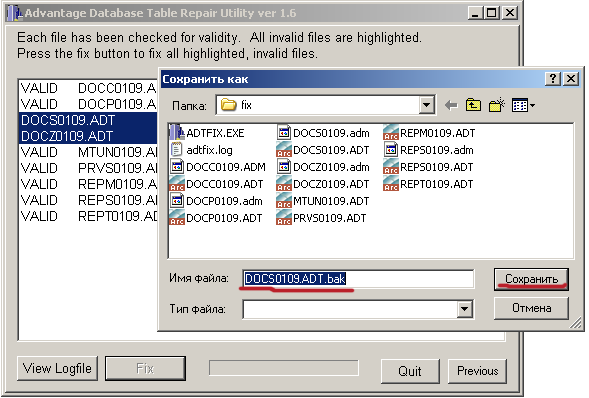Select REPT0109.ADT in the save dialog

[429, 184]
